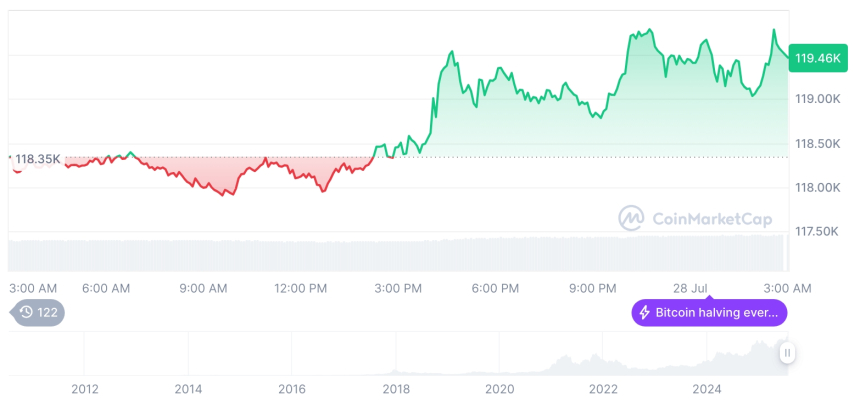Click the lightning bolt icon on the purple badge
Viewport: 860px width, 401px height.
(645, 313)
